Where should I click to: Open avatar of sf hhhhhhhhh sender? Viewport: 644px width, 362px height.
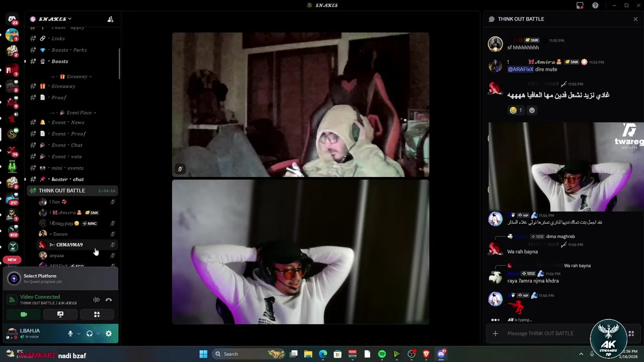[x=495, y=44]
